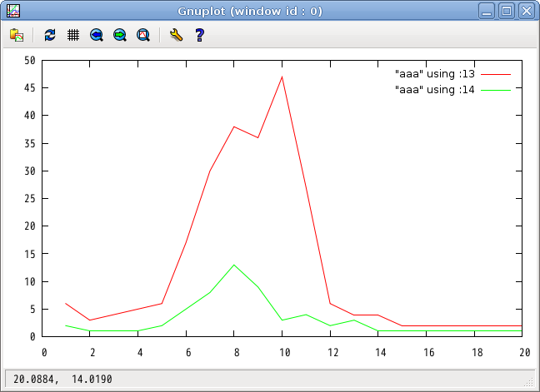Click the Gnuplot window title text
Image resolution: width=540 pixels, height=392 pixels.
point(250,11)
